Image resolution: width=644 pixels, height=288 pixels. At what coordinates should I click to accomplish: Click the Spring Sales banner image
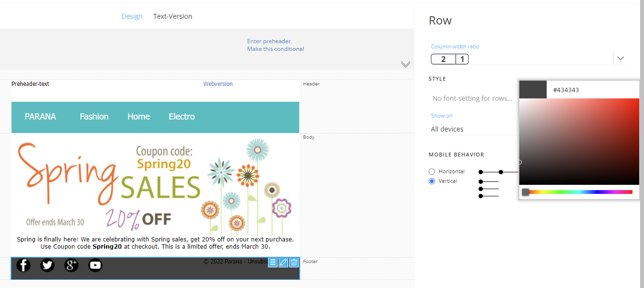[155, 185]
